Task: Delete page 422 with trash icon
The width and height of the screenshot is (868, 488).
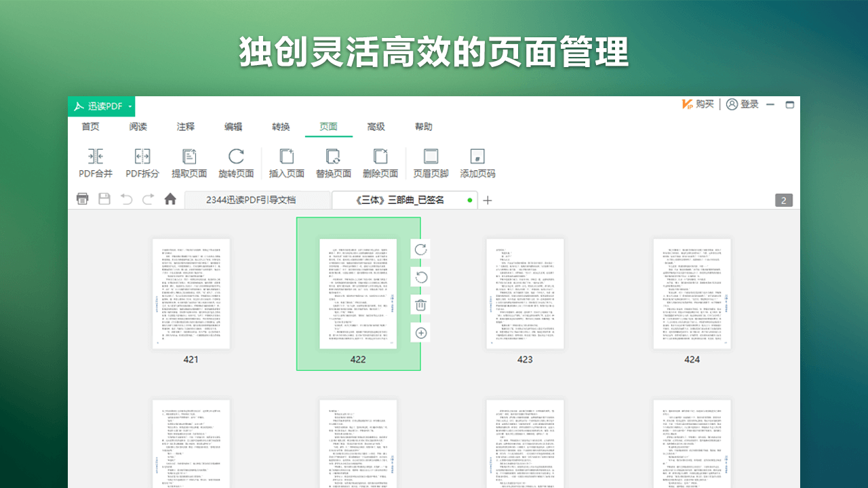Action: (x=420, y=305)
